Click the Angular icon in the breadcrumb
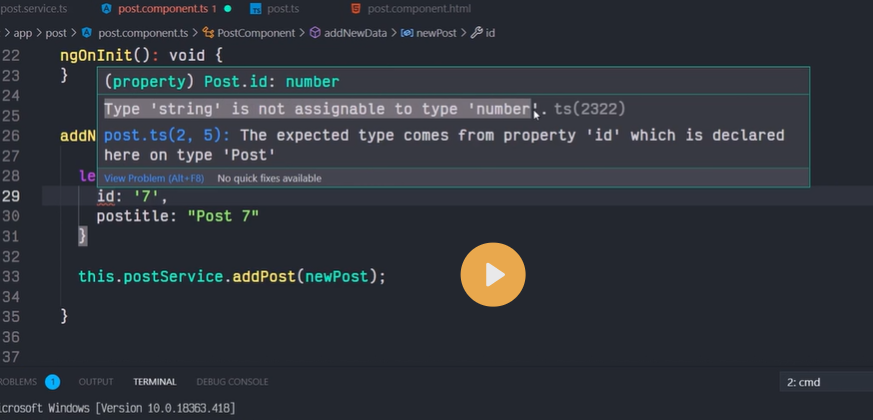873x420 pixels. (x=86, y=33)
